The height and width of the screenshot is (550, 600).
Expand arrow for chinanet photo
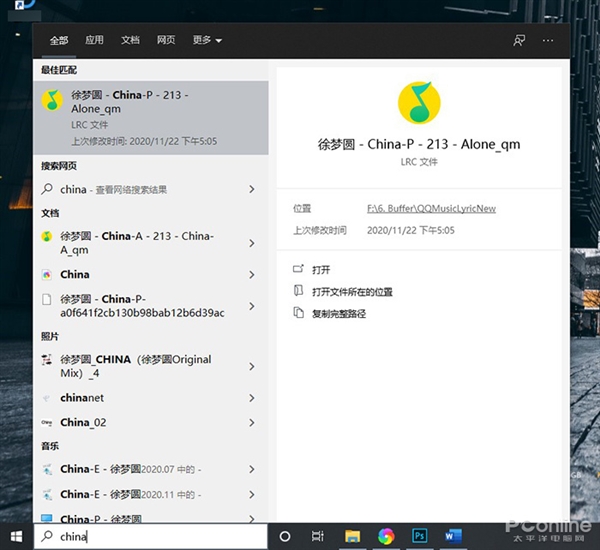[x=251, y=398]
